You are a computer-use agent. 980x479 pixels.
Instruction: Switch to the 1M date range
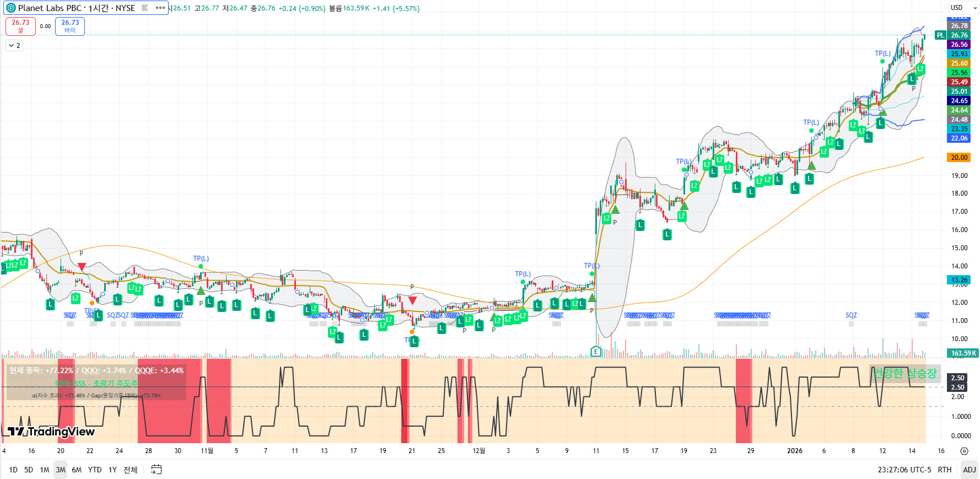coord(45,470)
